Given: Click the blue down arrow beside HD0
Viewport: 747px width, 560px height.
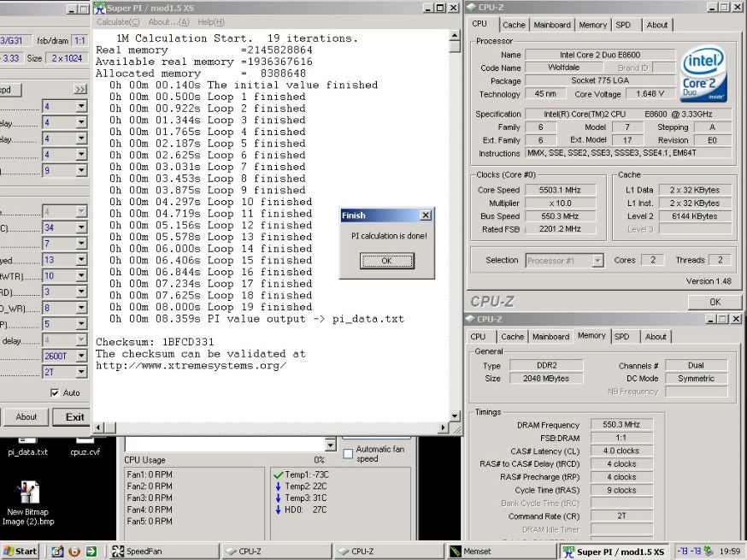Looking at the screenshot, I should pyautogui.click(x=279, y=510).
